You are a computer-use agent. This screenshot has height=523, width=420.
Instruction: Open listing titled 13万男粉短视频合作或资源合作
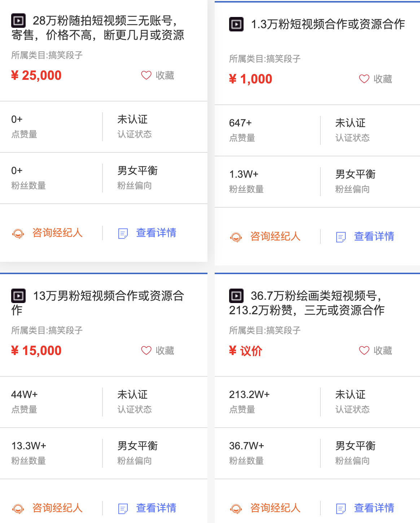click(x=98, y=303)
